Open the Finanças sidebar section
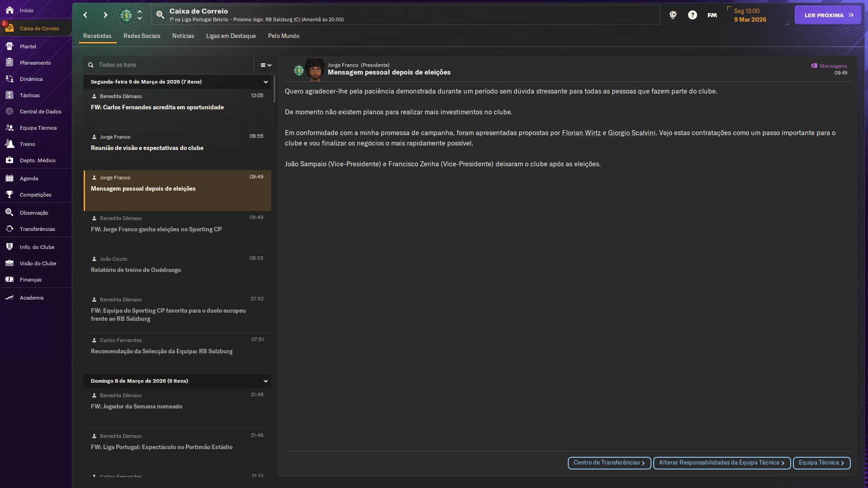This screenshot has height=488, width=868. [x=30, y=280]
